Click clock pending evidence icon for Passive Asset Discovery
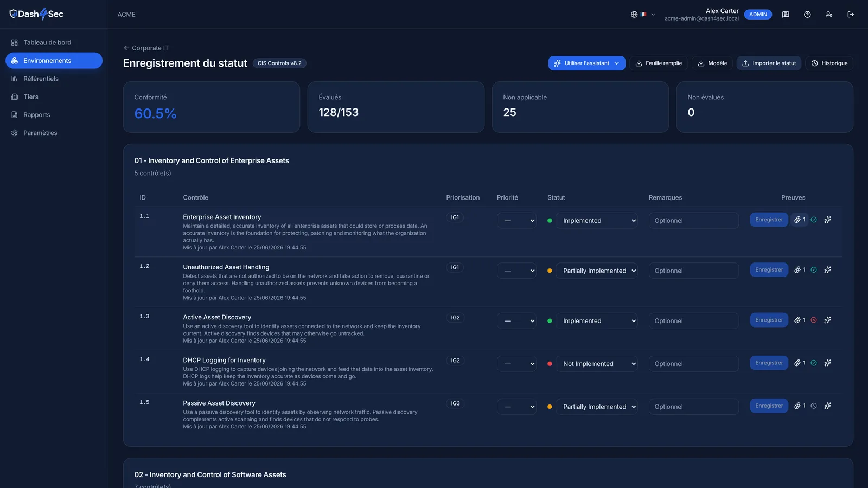This screenshot has height=488, width=868. coord(814,406)
